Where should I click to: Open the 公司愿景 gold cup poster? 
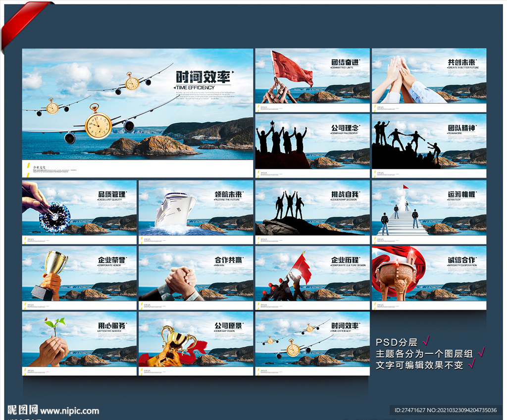[196, 343]
